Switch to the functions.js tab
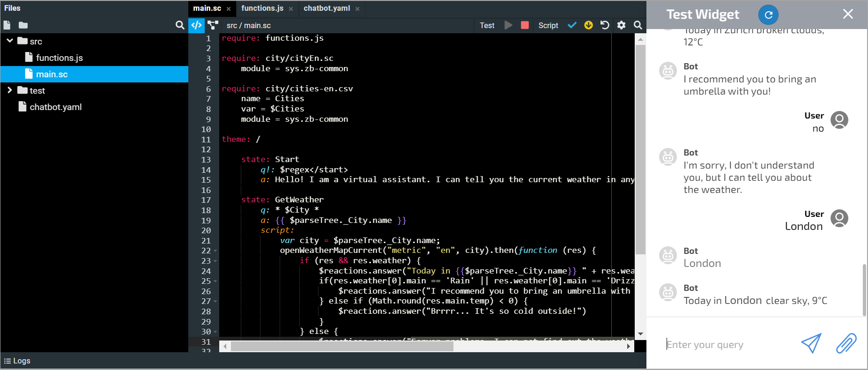This screenshot has width=868, height=370. point(262,8)
